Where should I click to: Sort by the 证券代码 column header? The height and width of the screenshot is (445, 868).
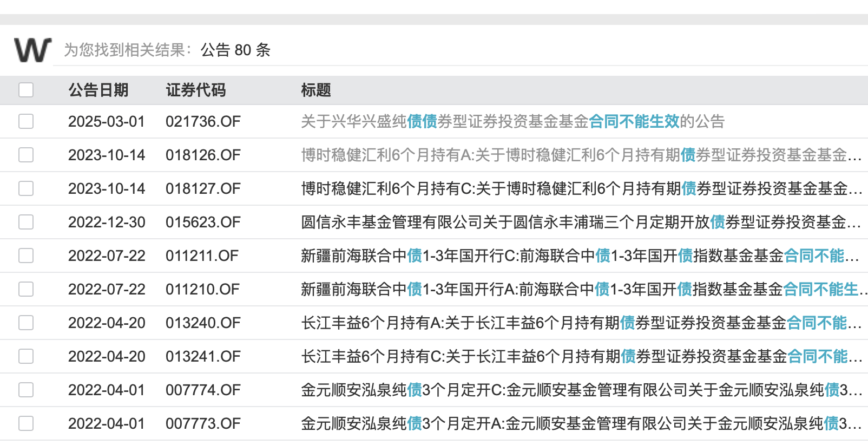tap(196, 90)
